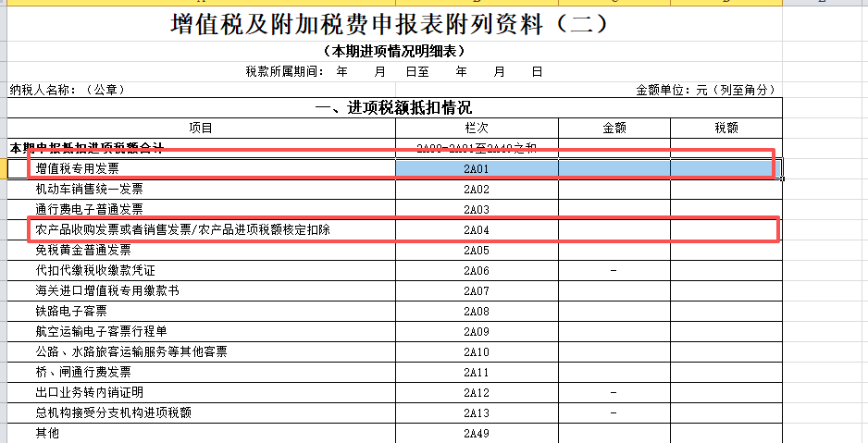Select the 铁路电子客票 item cell

click(x=201, y=312)
